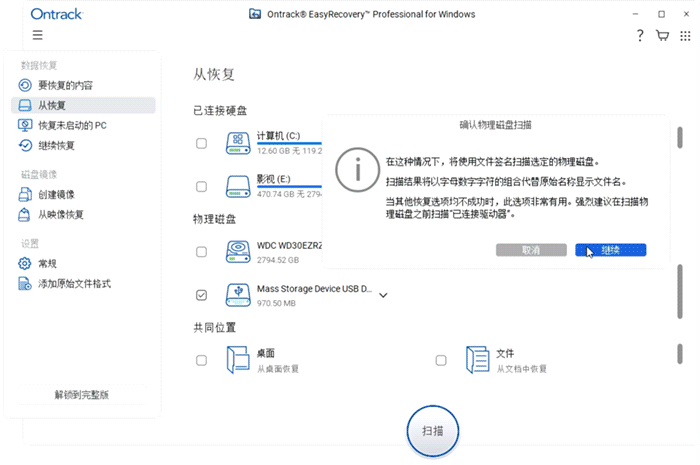Open 常规 settings item
700x465 pixels.
[83, 264]
